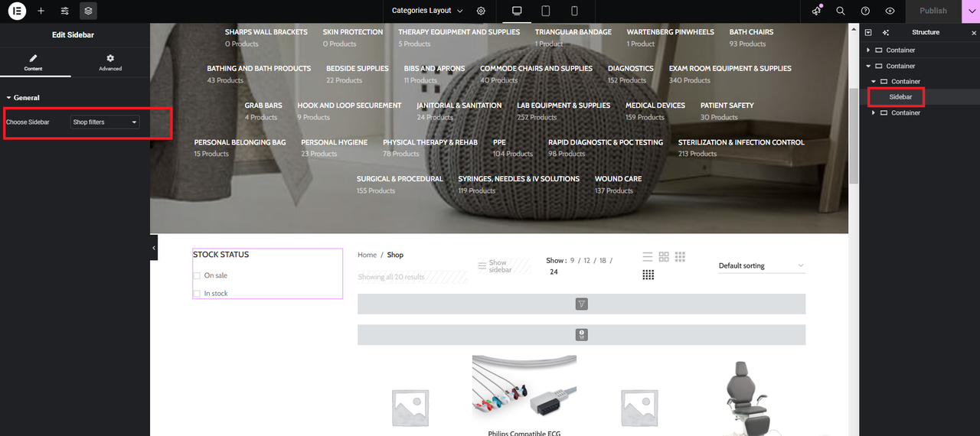
Task: Toggle the Structure layers icon in top bar
Action: coord(88,11)
